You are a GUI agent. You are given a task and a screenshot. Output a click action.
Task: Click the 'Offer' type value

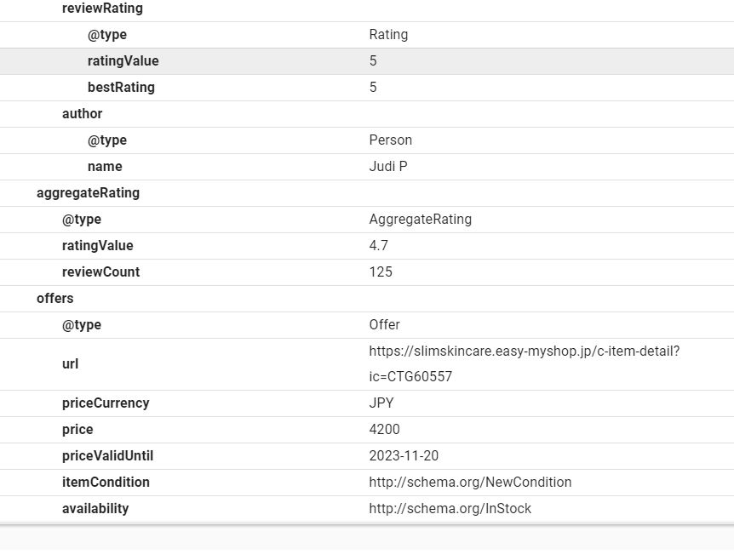384,325
